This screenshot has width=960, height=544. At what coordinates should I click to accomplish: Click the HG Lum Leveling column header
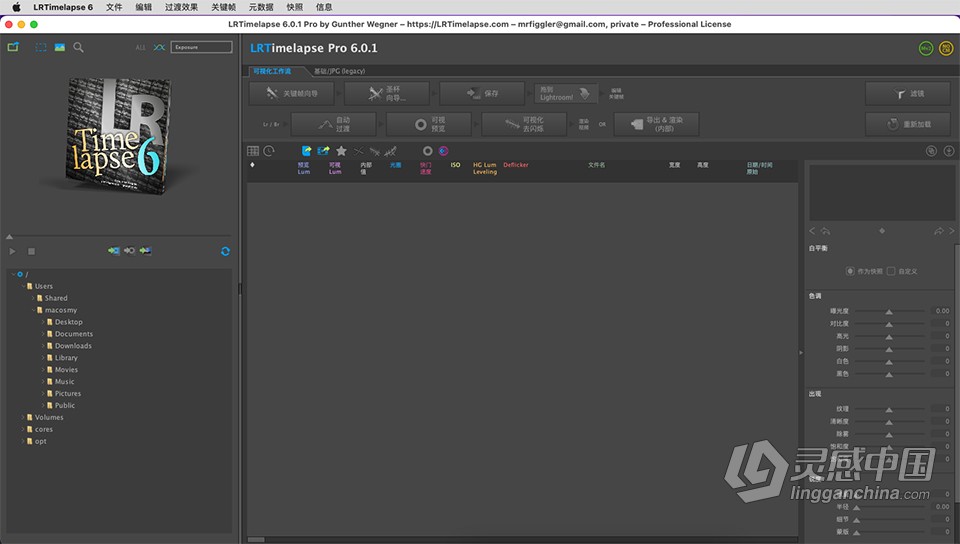pyautogui.click(x=485, y=168)
